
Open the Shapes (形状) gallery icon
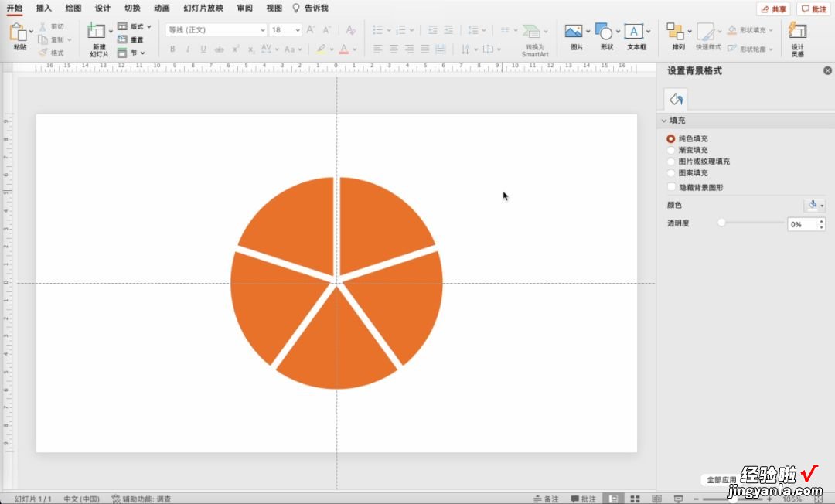pos(603,31)
